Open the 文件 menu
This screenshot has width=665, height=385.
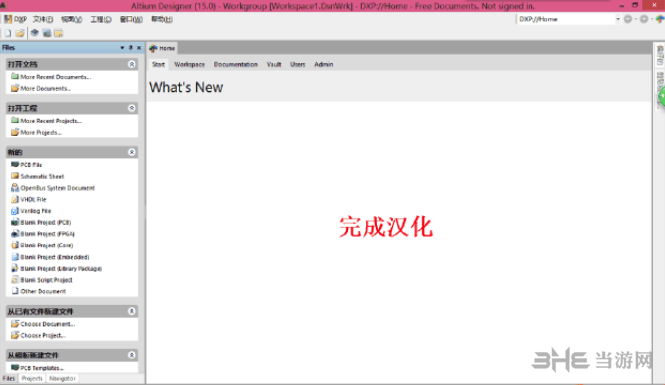43,19
